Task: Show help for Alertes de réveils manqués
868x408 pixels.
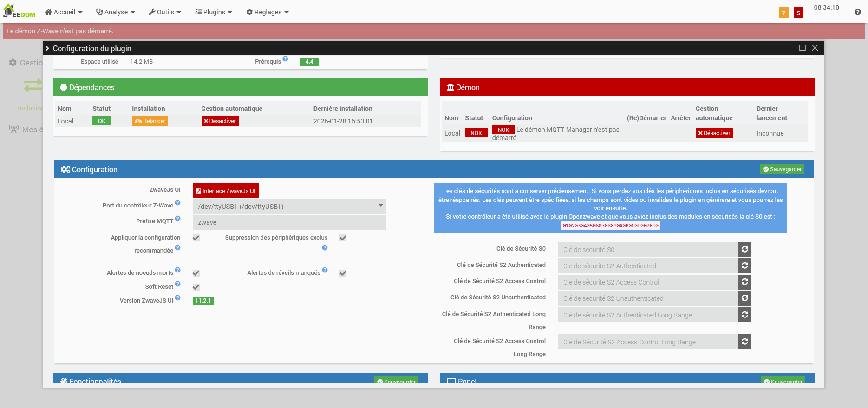Action: (x=325, y=270)
